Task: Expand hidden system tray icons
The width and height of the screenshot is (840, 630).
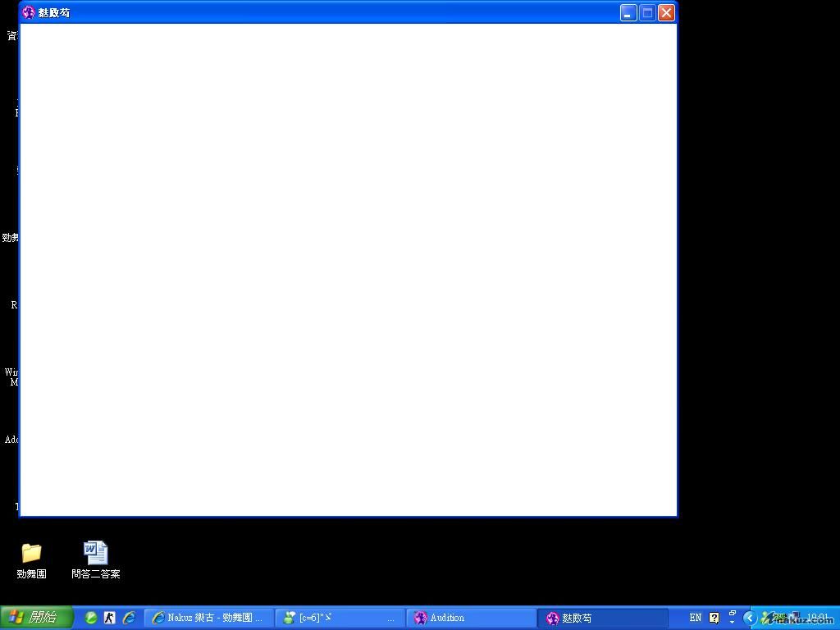Action: coord(750,618)
